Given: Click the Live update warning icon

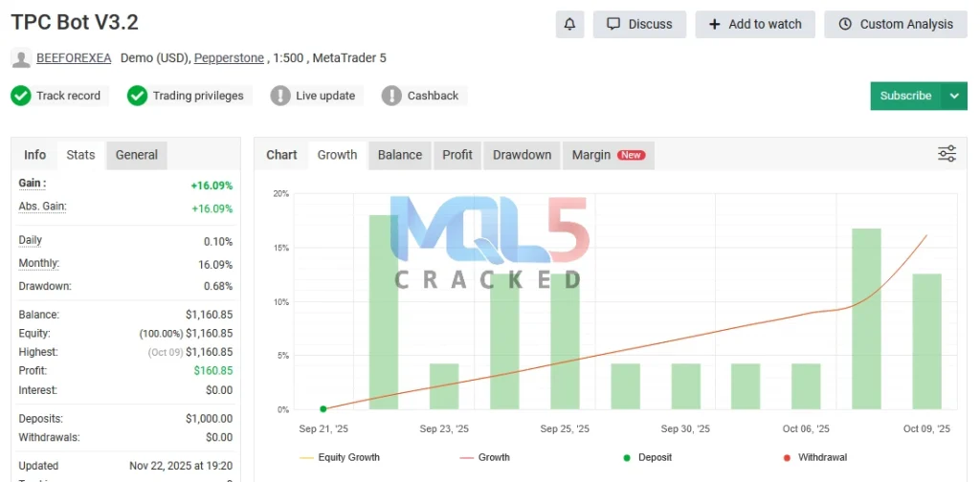Looking at the screenshot, I should (x=280, y=96).
